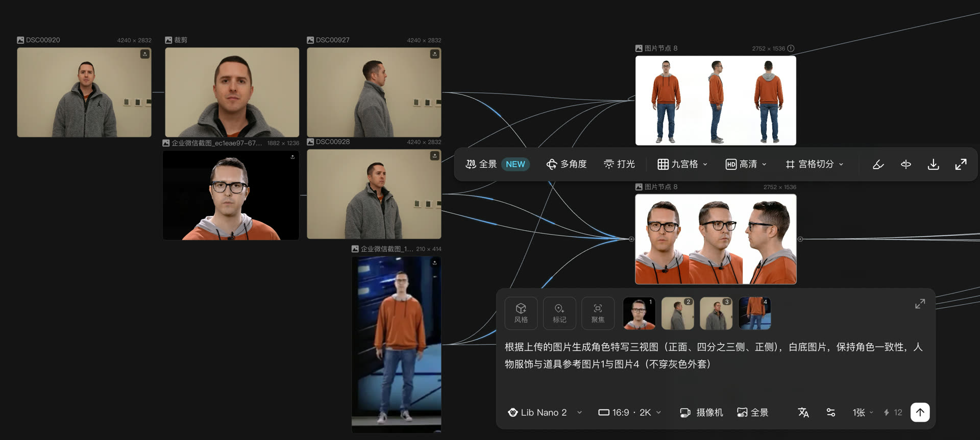Click the DSC00927 node title
The image size is (980, 440).
coord(333,40)
